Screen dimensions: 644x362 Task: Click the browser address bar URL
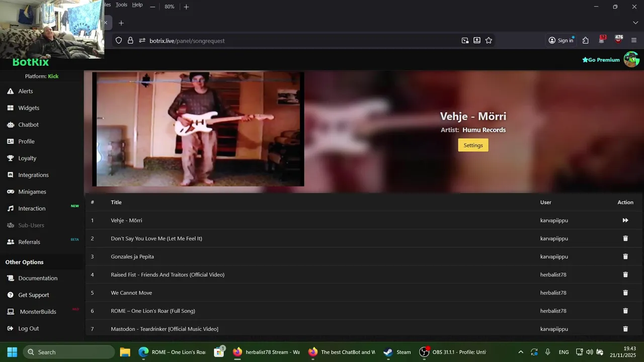(x=187, y=41)
